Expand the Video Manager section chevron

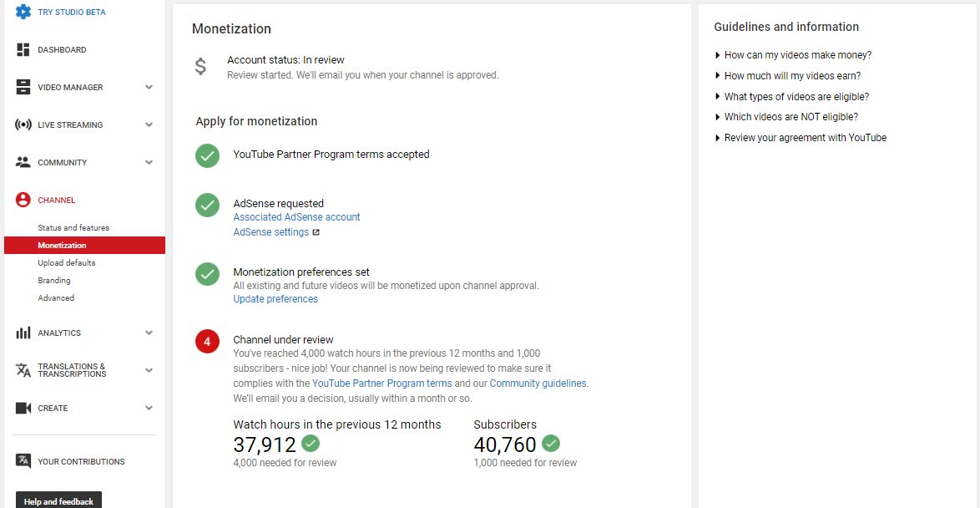[x=149, y=87]
